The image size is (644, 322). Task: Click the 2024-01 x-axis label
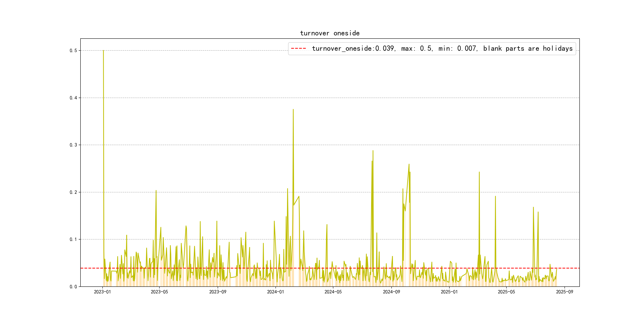coord(275,292)
